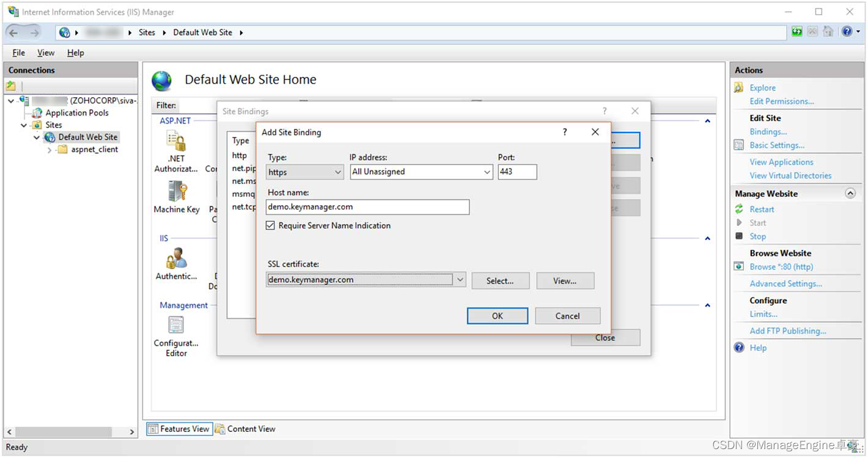Open the Help menu
This screenshot has width=868, height=457.
point(76,53)
